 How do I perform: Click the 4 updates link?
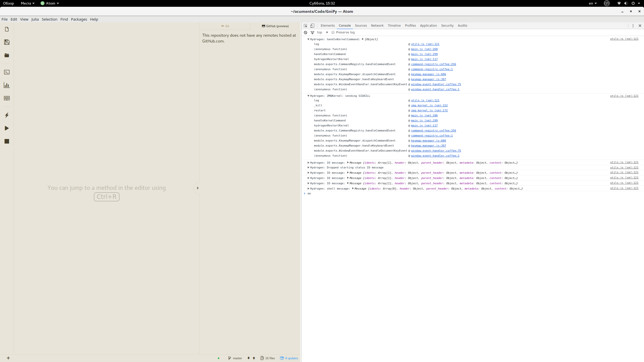291,358
